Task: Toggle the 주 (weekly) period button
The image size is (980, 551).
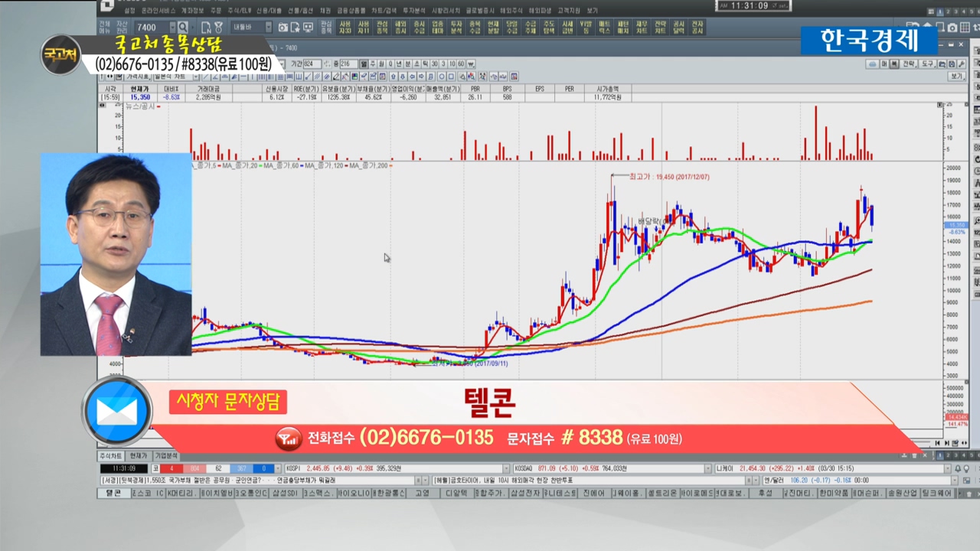Action: click(x=372, y=64)
